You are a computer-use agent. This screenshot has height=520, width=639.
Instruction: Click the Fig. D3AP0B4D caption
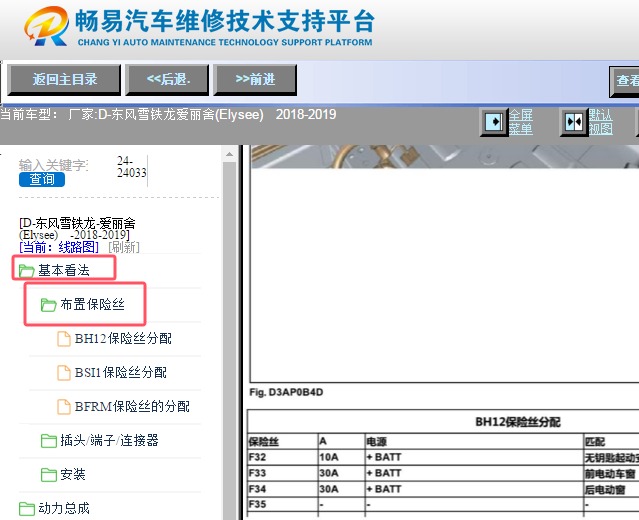point(286,392)
